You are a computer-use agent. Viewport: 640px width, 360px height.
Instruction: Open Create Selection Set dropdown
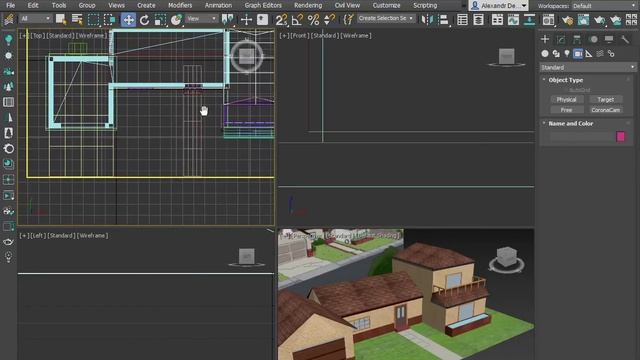coord(386,18)
